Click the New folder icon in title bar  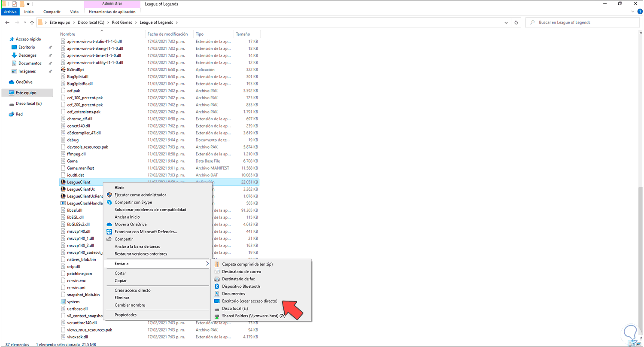coord(22,4)
